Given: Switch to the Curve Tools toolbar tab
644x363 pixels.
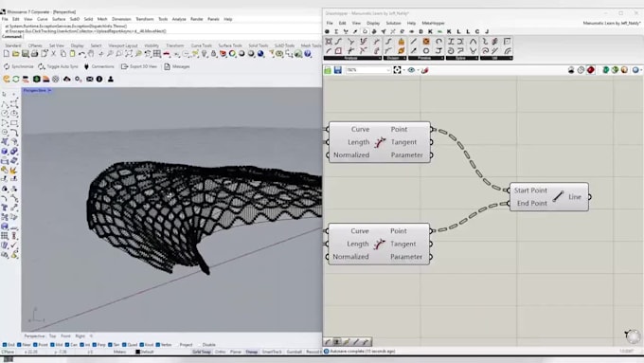Looking at the screenshot, I should tap(201, 45).
